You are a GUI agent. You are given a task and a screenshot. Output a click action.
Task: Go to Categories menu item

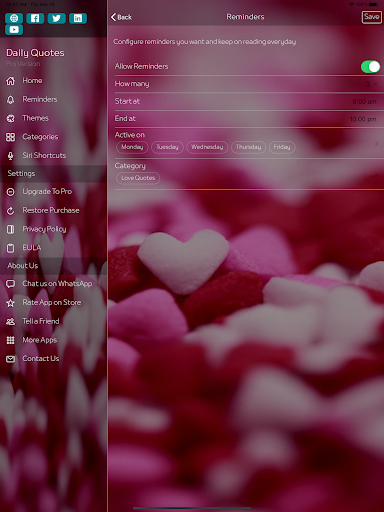point(40,137)
